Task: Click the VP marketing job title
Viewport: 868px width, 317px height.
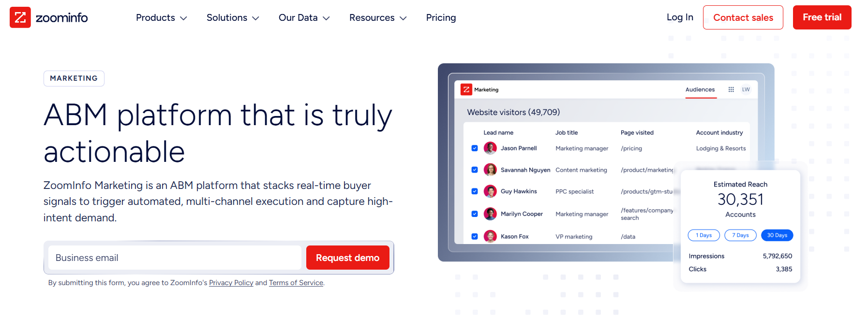Action: pos(574,236)
